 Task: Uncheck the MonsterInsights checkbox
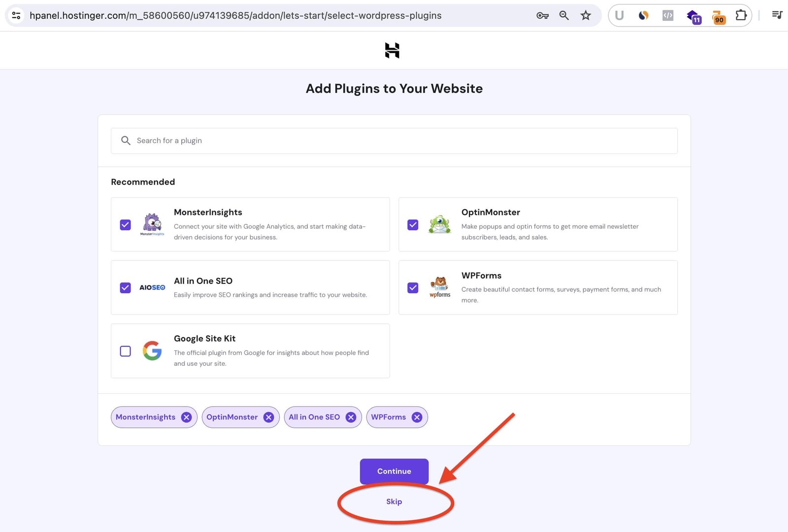pos(126,225)
